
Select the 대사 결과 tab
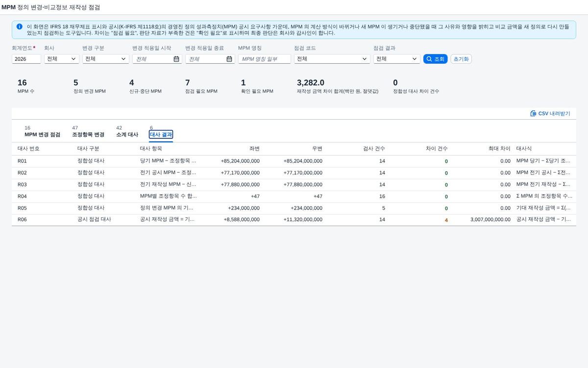coord(161,134)
